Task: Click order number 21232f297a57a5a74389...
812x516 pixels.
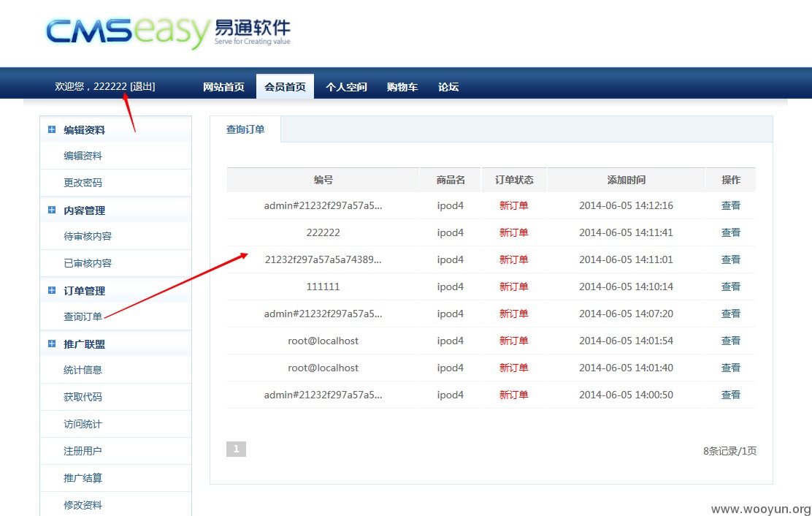Action: [x=323, y=259]
